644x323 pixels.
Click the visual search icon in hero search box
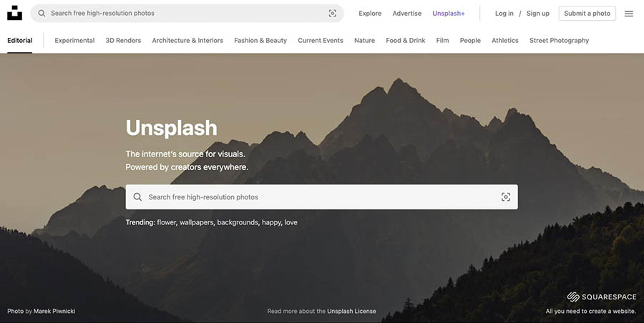(x=506, y=197)
